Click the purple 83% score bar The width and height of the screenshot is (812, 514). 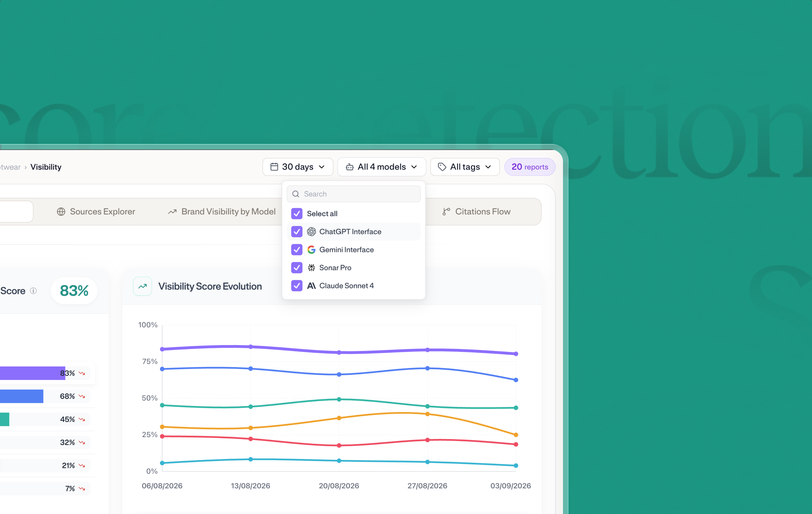point(32,373)
